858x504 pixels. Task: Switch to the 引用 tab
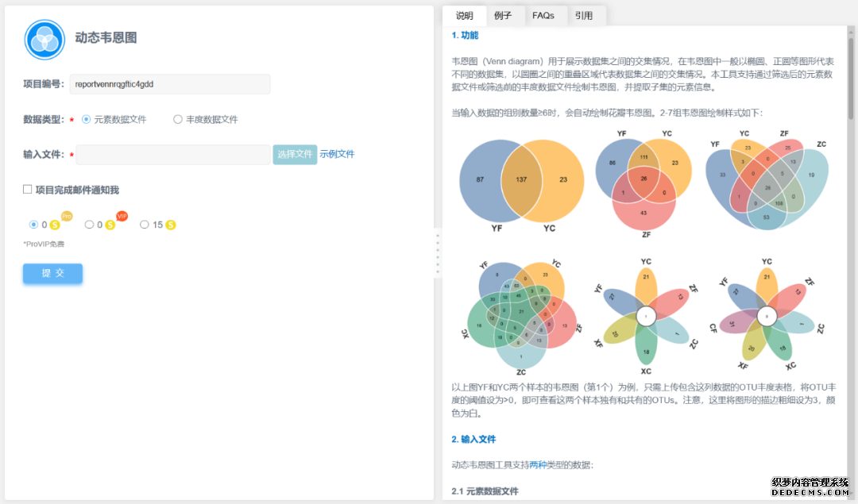[584, 16]
